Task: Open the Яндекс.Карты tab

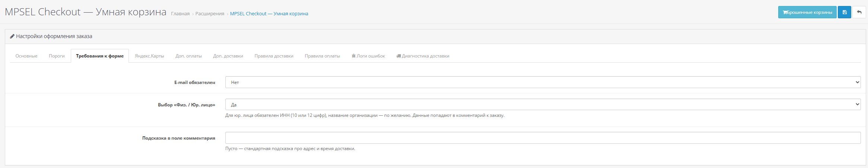Action: (x=149, y=56)
